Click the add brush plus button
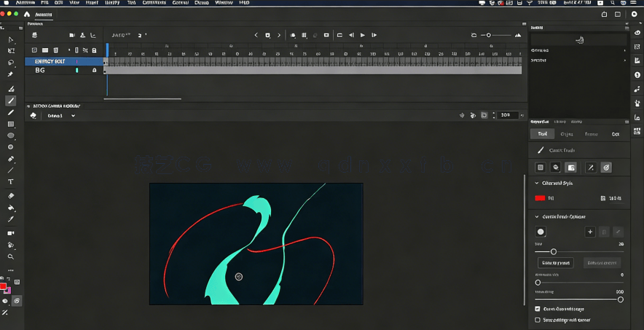Viewport: 644px width, 330px height. [590, 232]
